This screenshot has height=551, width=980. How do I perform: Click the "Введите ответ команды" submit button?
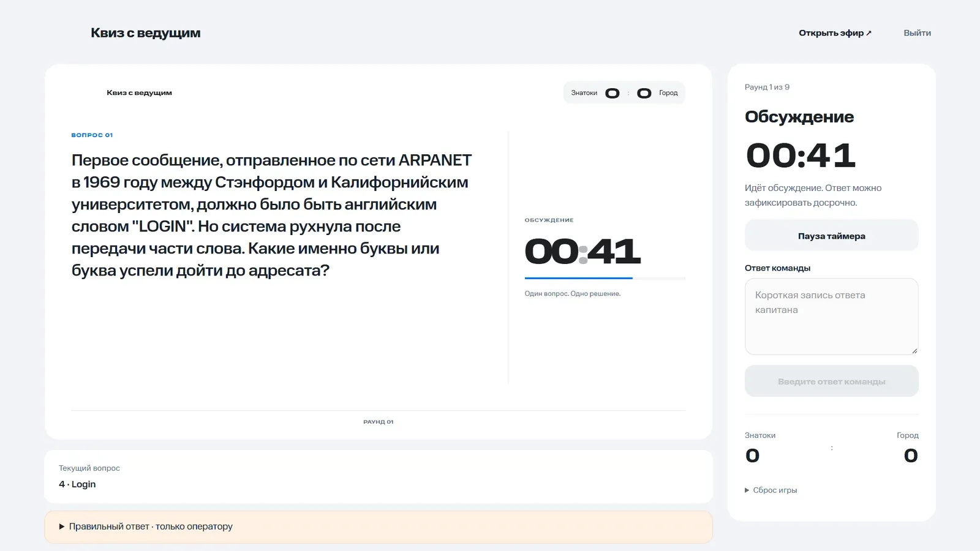tap(831, 381)
